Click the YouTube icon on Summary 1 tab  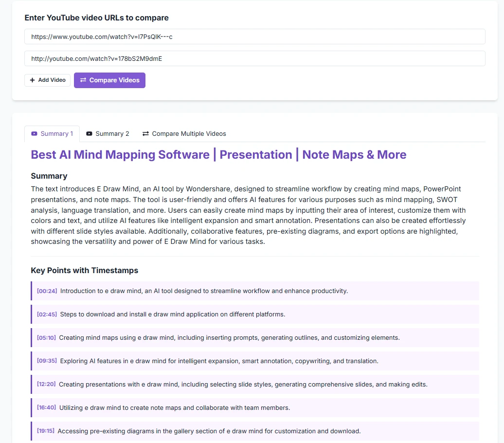(x=34, y=134)
